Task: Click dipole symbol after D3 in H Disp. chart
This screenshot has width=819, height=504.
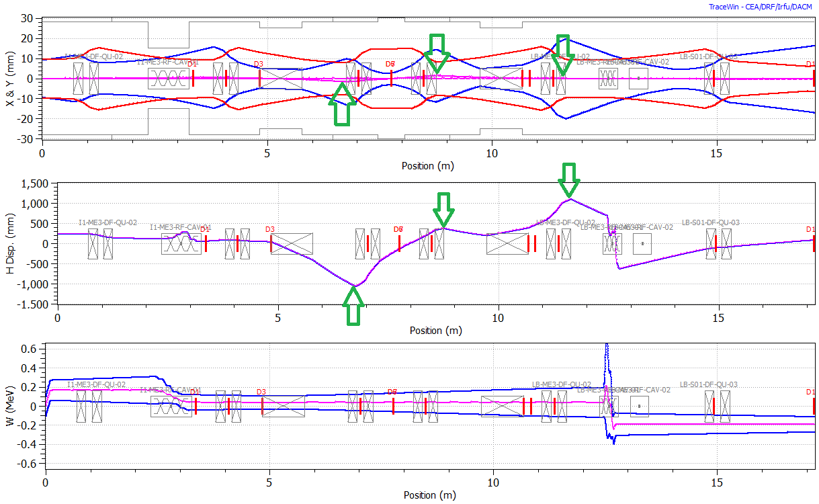Action: pyautogui.click(x=292, y=243)
